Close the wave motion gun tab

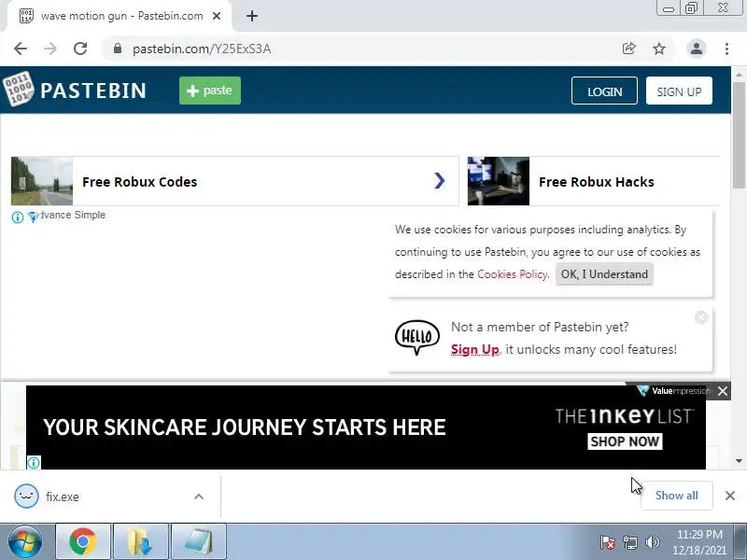[x=217, y=16]
